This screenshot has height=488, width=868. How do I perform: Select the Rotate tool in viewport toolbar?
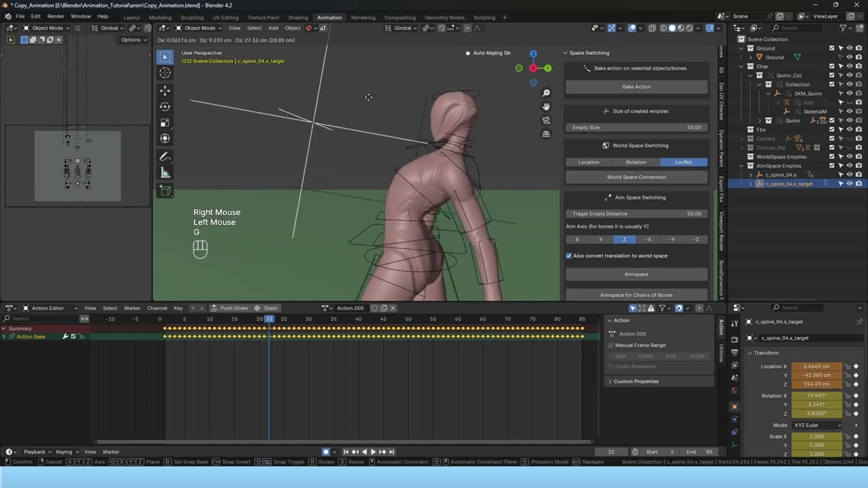tap(165, 106)
